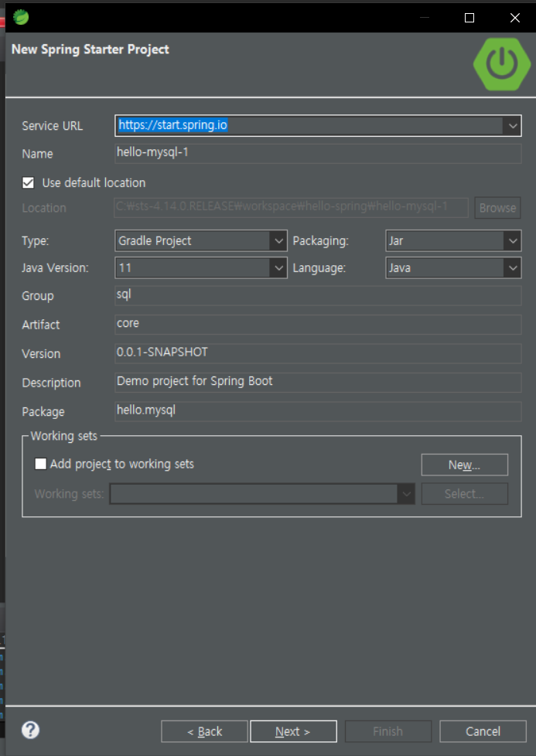Open the Language dropdown showing Java
Viewport: 536px width, 756px height.
(453, 267)
